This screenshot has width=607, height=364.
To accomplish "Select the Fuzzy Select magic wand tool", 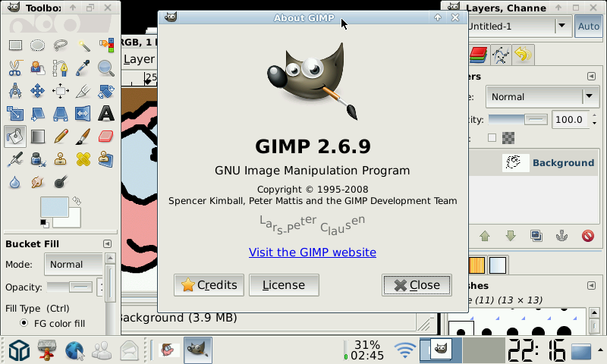I will tap(83, 45).
